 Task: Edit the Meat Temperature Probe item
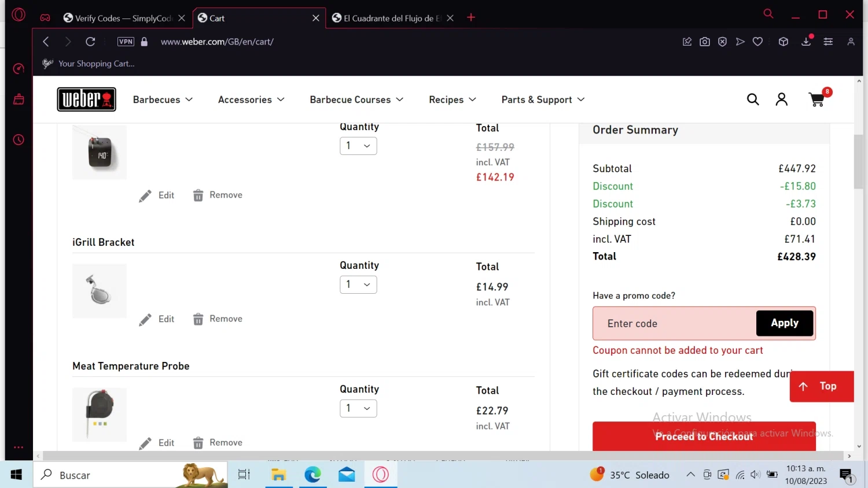[x=157, y=443]
